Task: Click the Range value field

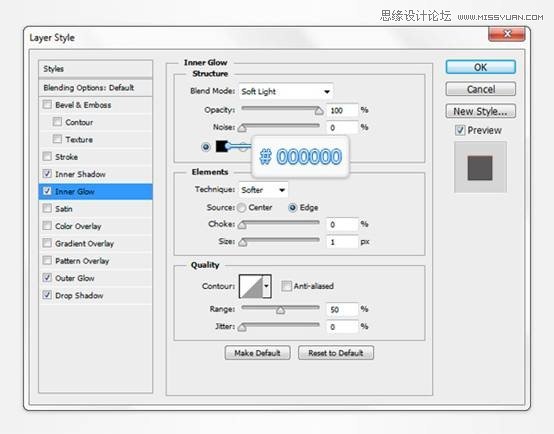Action: pyautogui.click(x=342, y=310)
